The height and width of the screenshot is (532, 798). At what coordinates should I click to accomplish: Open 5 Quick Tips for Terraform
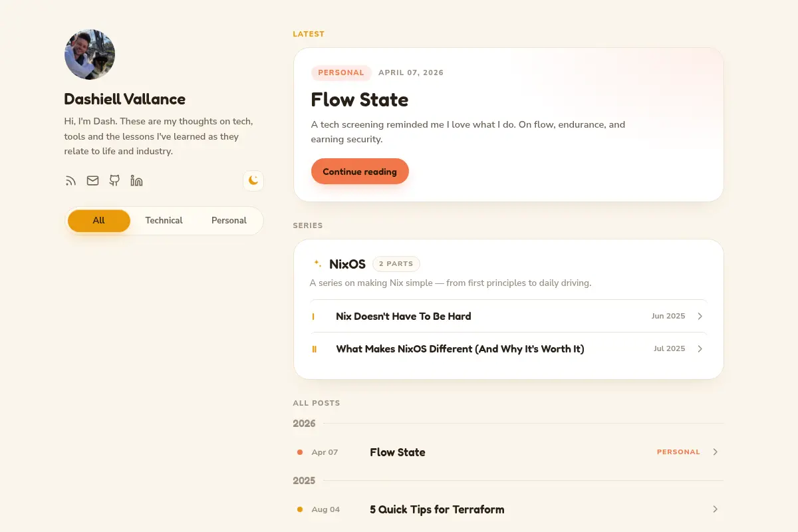pos(437,509)
